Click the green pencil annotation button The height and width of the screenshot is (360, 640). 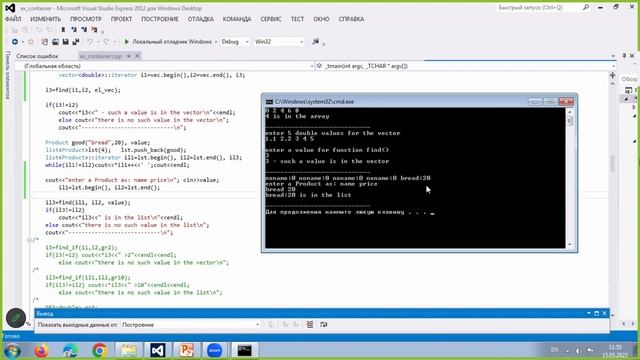tap(16, 318)
